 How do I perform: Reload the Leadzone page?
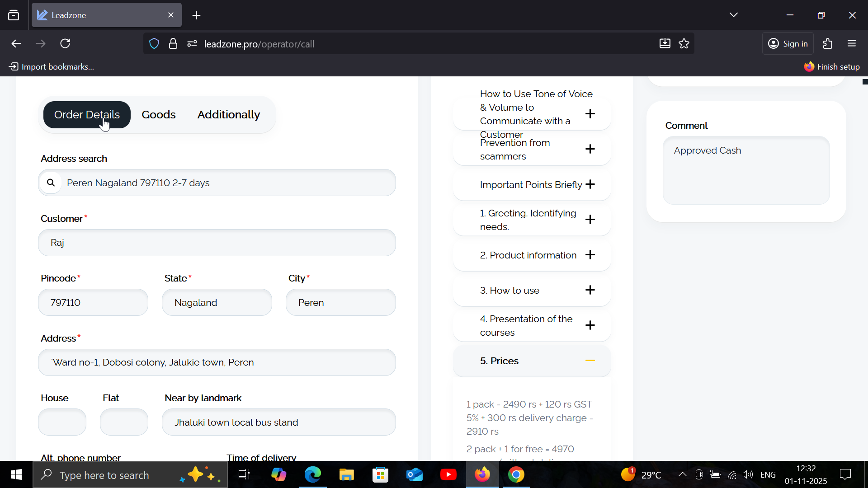pyautogui.click(x=65, y=44)
